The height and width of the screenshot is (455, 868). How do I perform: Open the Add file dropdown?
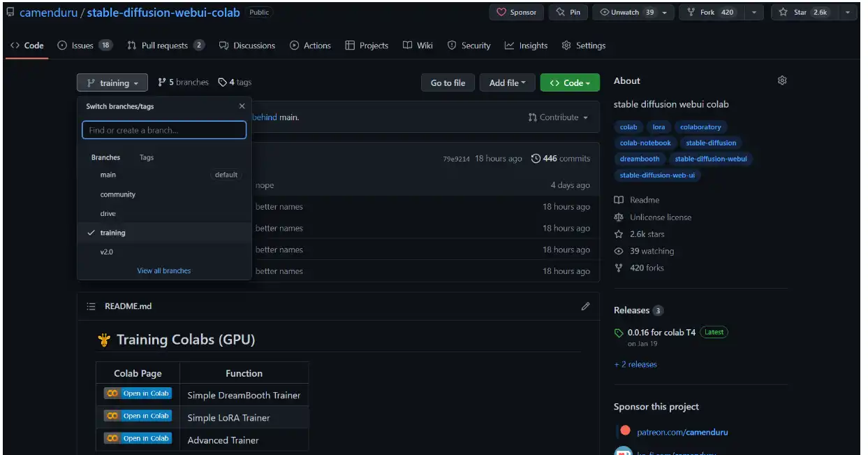pos(508,82)
